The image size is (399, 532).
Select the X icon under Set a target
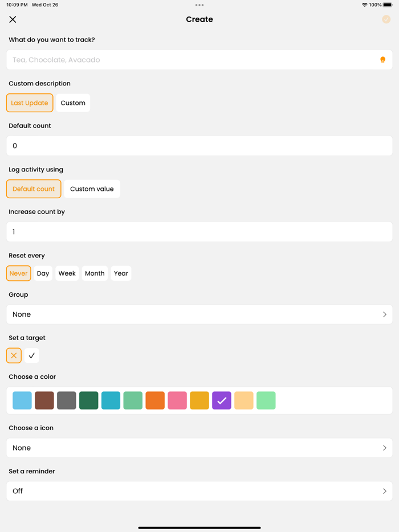click(14, 355)
